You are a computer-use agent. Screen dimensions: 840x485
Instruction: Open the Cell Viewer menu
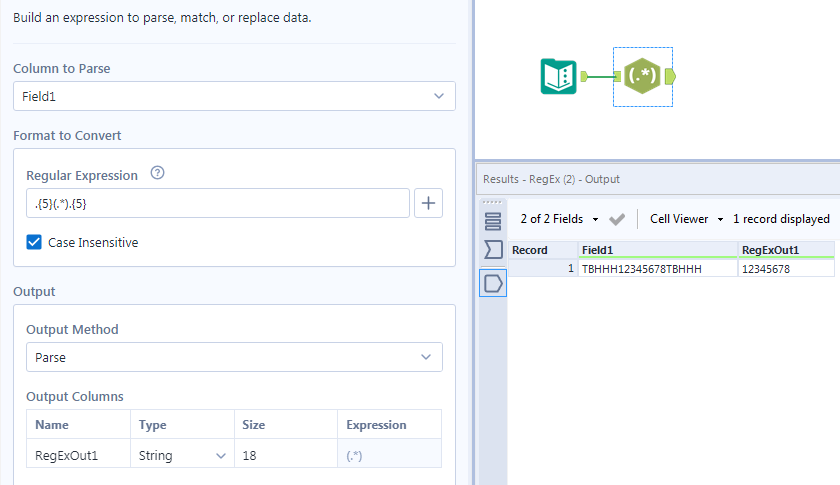(x=686, y=219)
